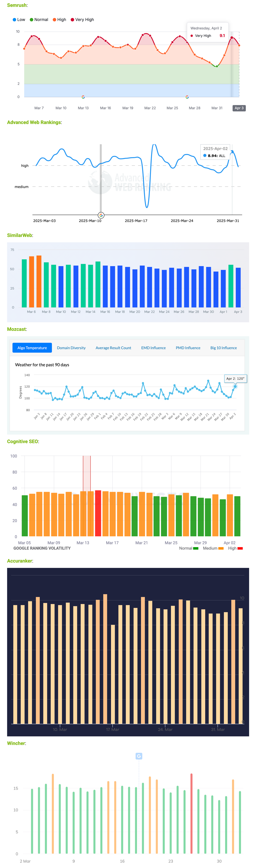Click the Mar 20 axis label in the SimilarWeb chart

tap(135, 312)
